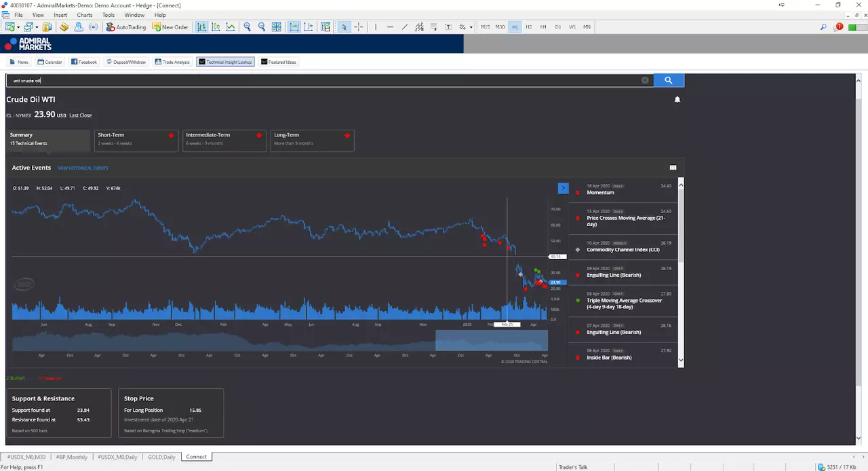Click the events list scroll down arrow
This screenshot has width=868, height=471.
(x=681, y=361)
